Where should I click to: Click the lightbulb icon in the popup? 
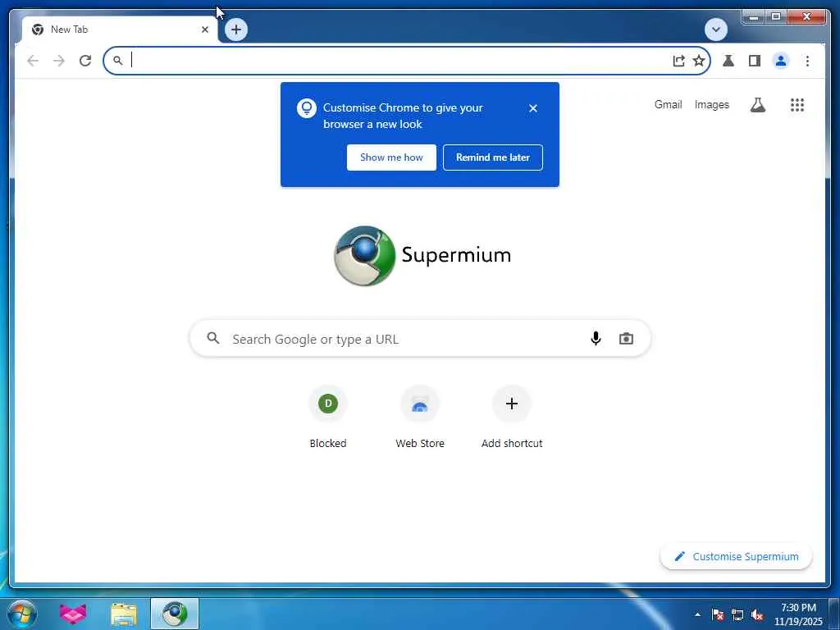[x=307, y=108]
